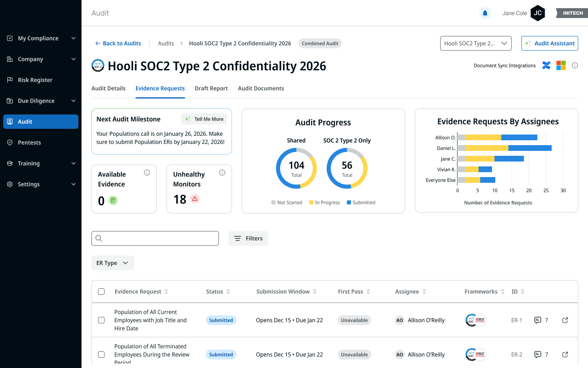Click the SOC 2 badge beside audit title
The width and height of the screenshot is (588, 368).
[x=98, y=65]
